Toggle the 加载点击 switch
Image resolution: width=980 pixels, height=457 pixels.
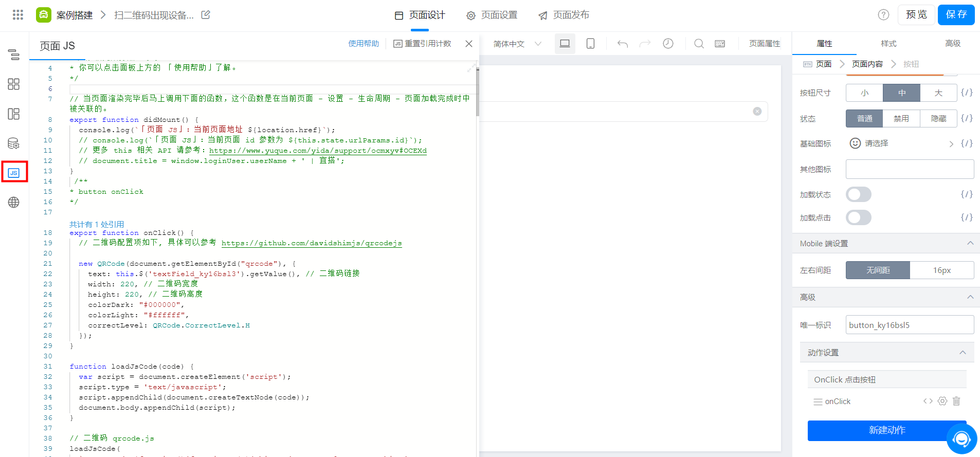coord(858,217)
